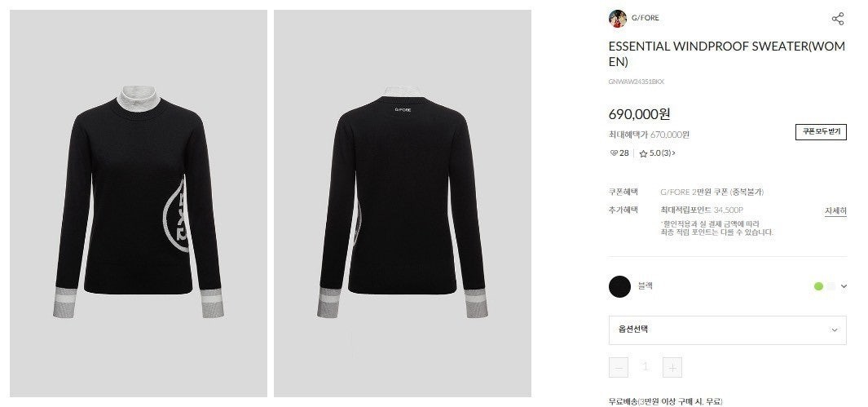Click the G/FORE brand avatar image
The image size is (868, 407).
click(618, 18)
